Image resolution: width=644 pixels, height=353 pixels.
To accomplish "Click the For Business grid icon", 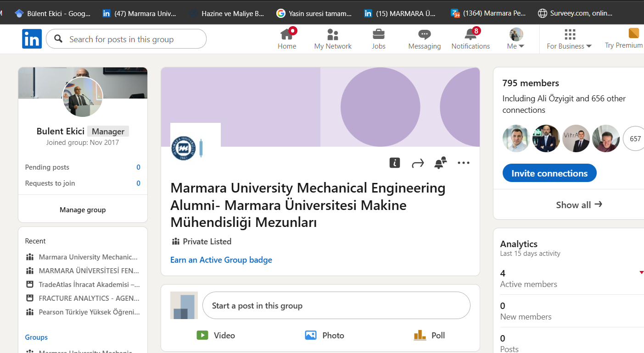I will click(570, 34).
